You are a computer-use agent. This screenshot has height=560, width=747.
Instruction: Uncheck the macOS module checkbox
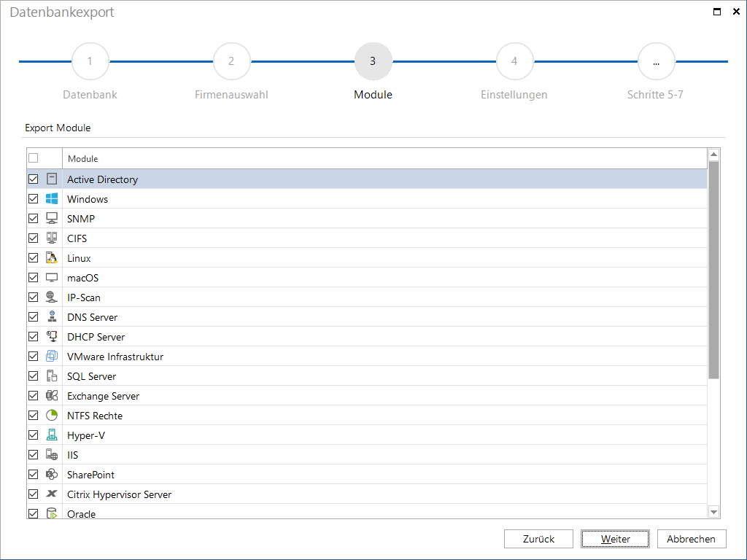click(34, 277)
